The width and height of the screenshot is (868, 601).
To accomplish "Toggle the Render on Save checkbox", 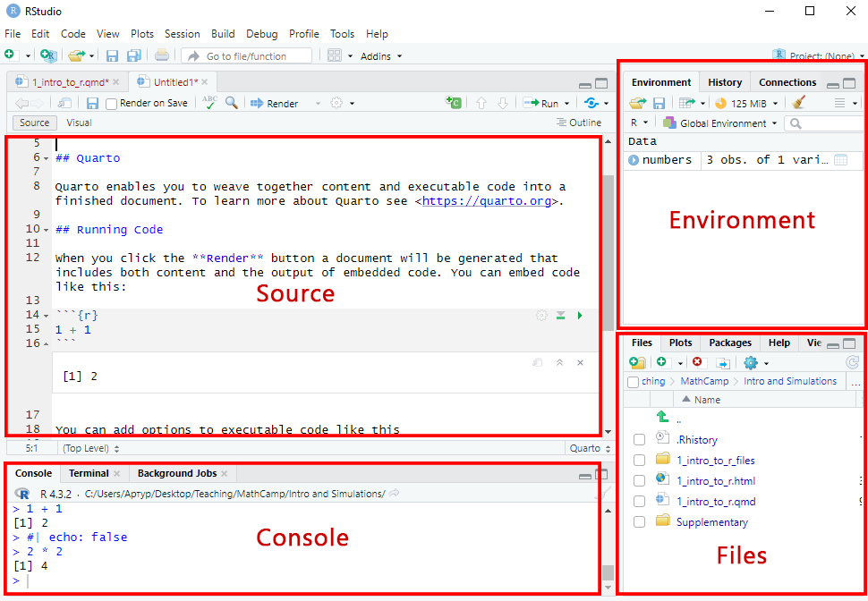I will point(111,104).
